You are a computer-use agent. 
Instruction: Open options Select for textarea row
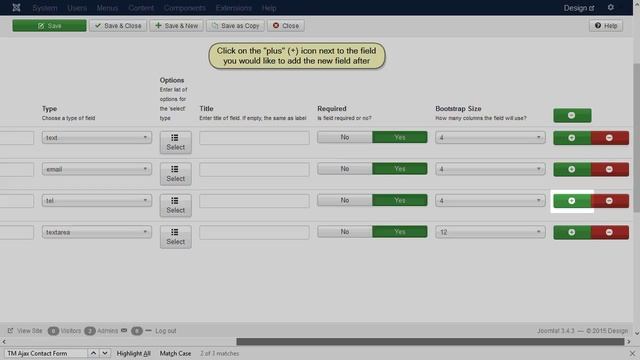176,236
